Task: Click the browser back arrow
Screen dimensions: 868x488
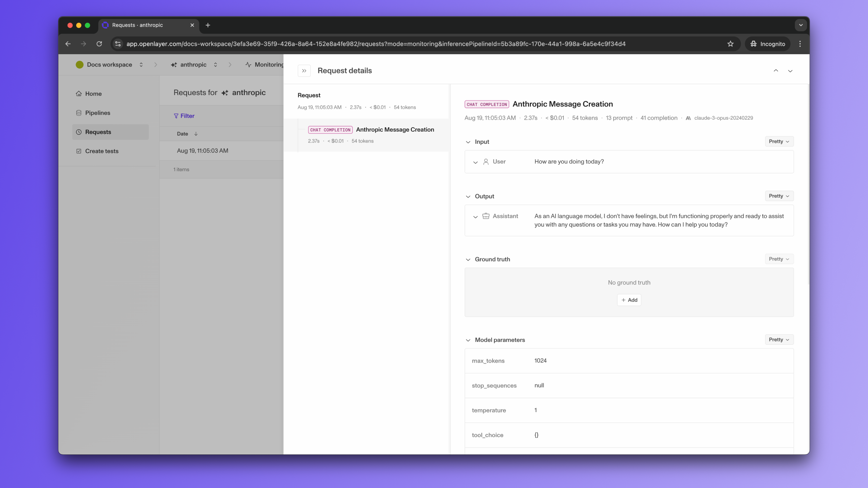Action: tap(68, 44)
